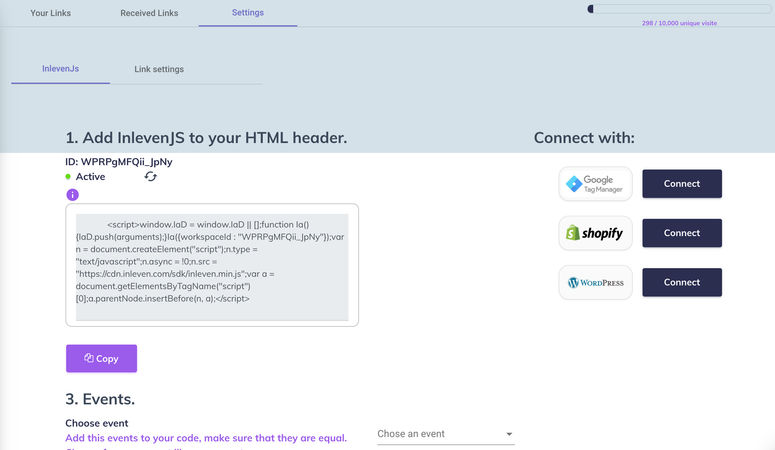
Task: Click inside the script code text area
Action: 212,267
